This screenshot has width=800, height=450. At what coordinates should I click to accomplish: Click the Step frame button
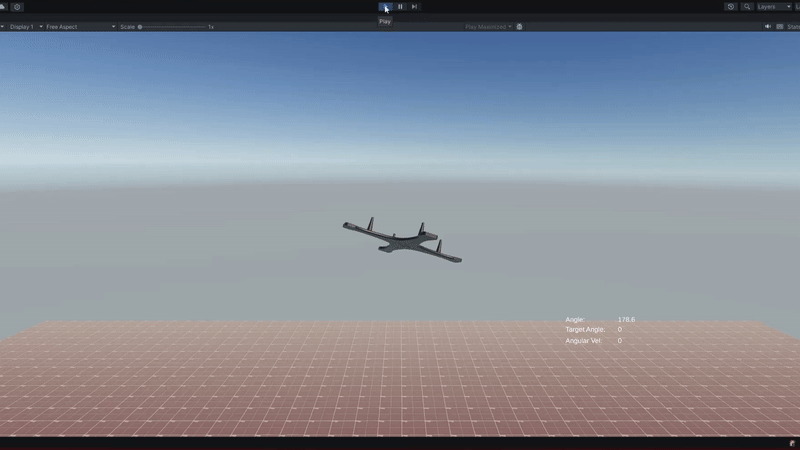415,6
